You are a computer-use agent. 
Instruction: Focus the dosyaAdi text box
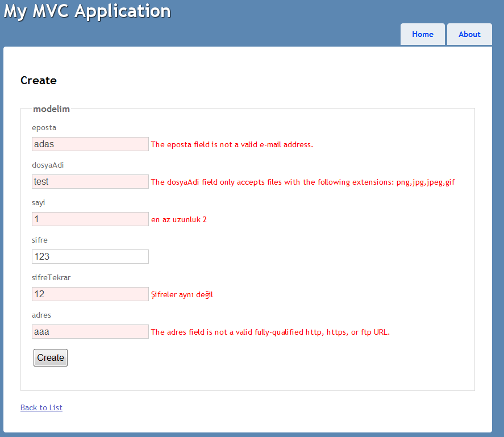(90, 182)
